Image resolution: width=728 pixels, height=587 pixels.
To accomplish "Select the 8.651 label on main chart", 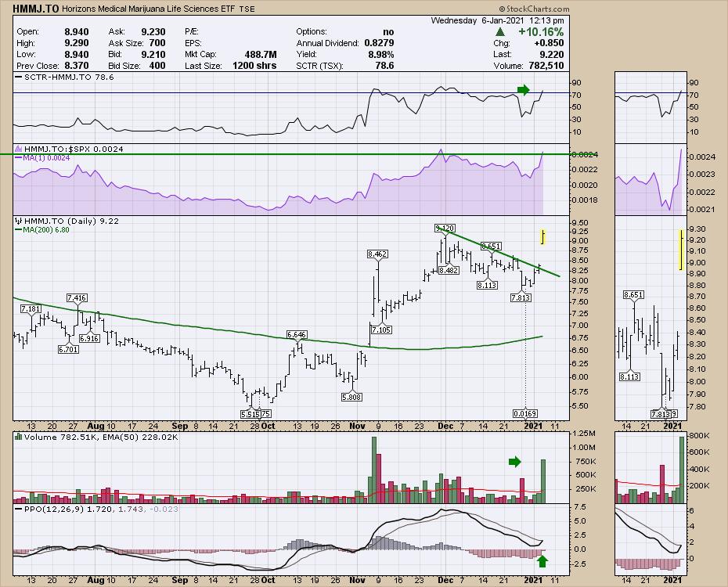I will pos(491,246).
